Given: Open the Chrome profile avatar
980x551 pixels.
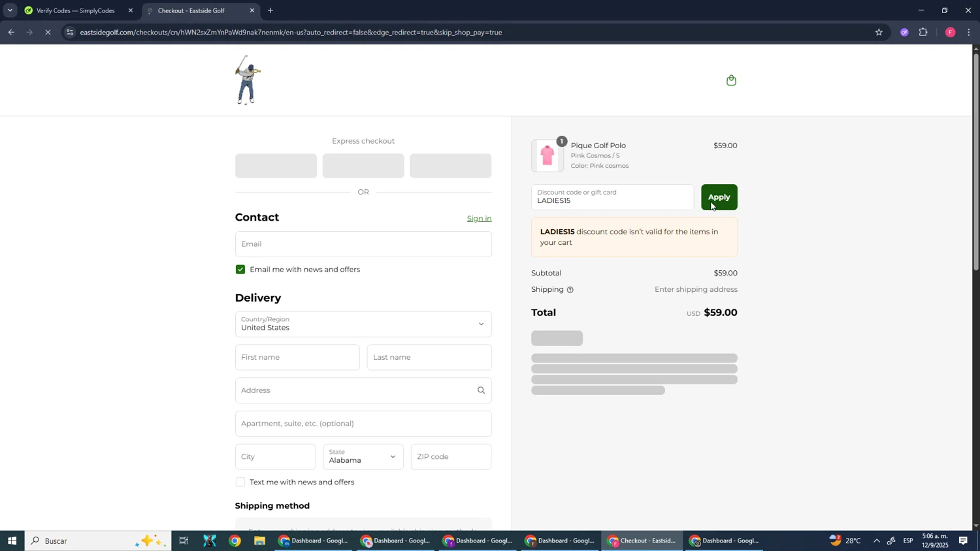Looking at the screenshot, I should [950, 32].
